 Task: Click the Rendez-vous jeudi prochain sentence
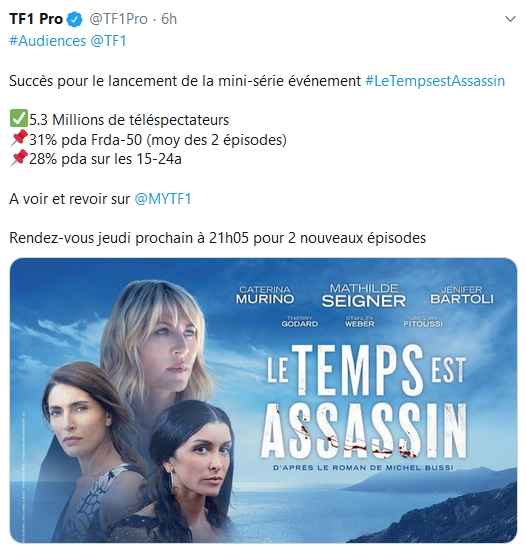pyautogui.click(x=217, y=238)
